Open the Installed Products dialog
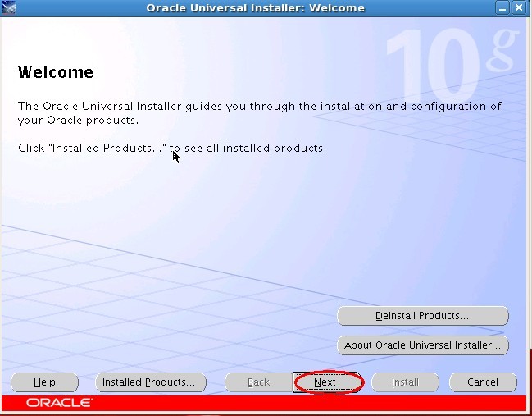The width and height of the screenshot is (532, 416). pyautogui.click(x=151, y=382)
